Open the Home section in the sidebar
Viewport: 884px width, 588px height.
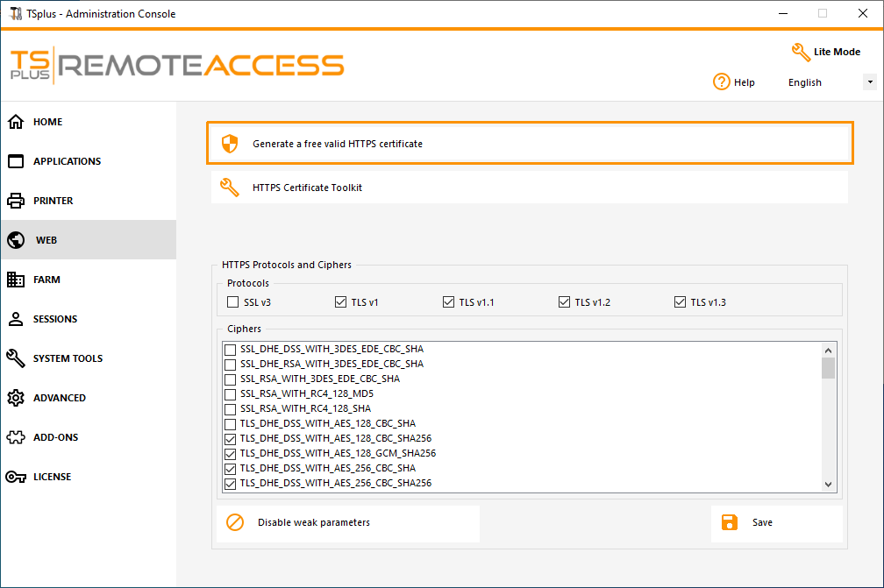click(x=46, y=122)
